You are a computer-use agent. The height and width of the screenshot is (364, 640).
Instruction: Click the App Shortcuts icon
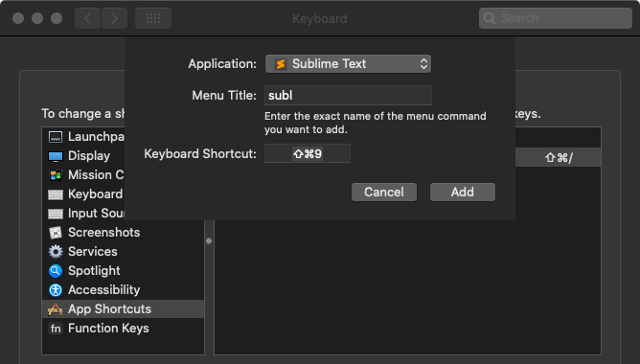point(56,309)
